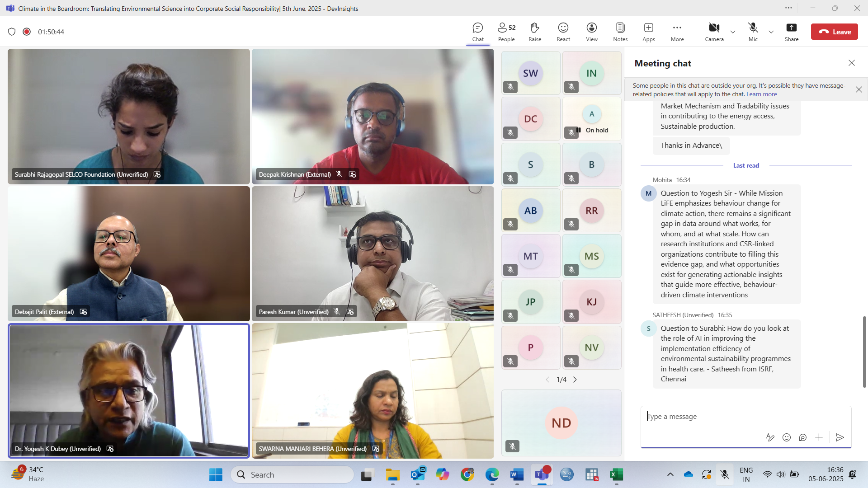Click Dr. Yogesh K Dubey video feed

pos(129,391)
